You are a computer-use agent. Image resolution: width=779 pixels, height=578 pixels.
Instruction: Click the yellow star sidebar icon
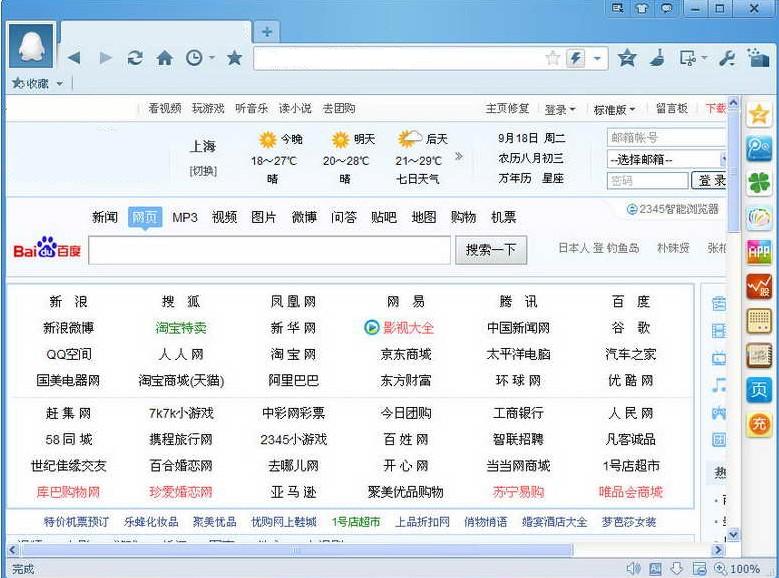[759, 115]
